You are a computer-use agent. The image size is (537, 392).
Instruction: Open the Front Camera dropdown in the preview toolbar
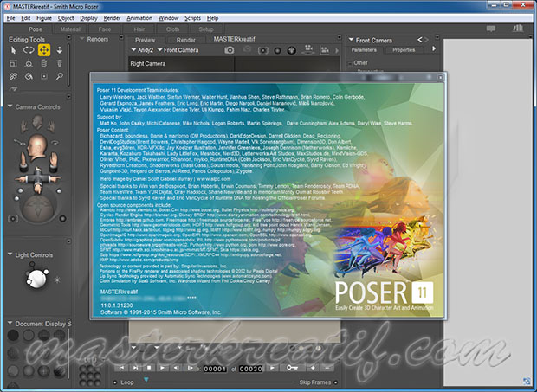pyautogui.click(x=160, y=50)
